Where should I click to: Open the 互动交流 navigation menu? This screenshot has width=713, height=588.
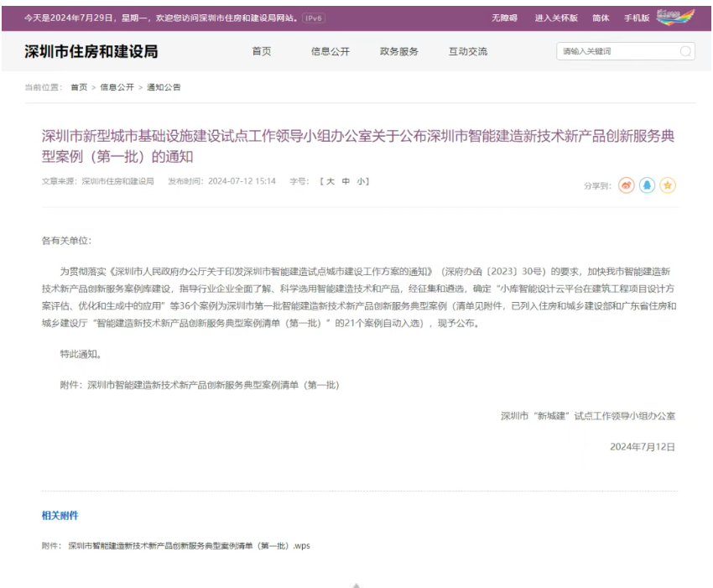[x=468, y=52]
